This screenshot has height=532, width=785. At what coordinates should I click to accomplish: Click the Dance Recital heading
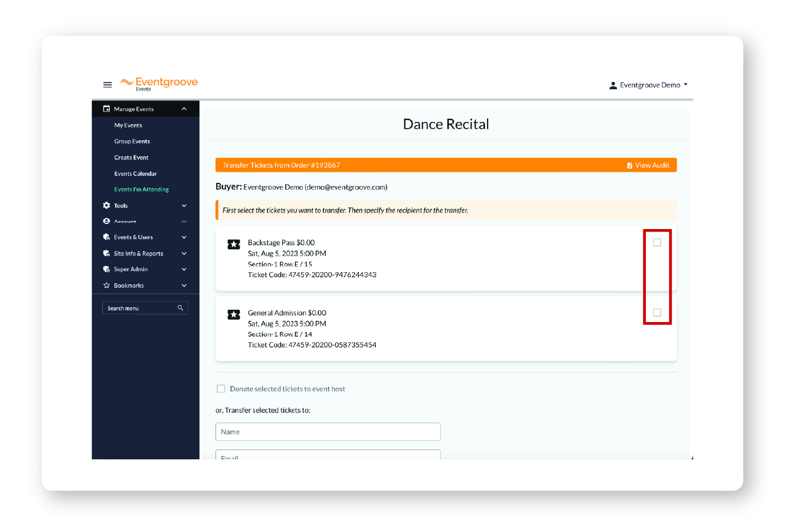[x=446, y=124]
